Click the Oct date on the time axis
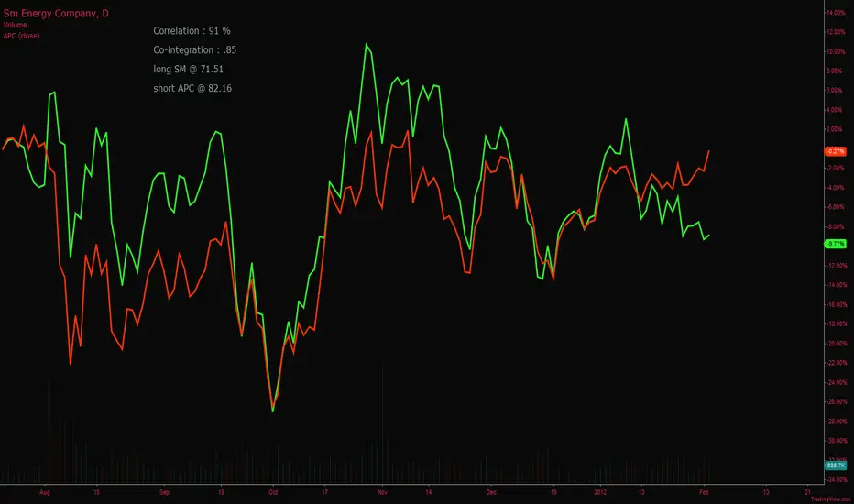 [x=273, y=493]
